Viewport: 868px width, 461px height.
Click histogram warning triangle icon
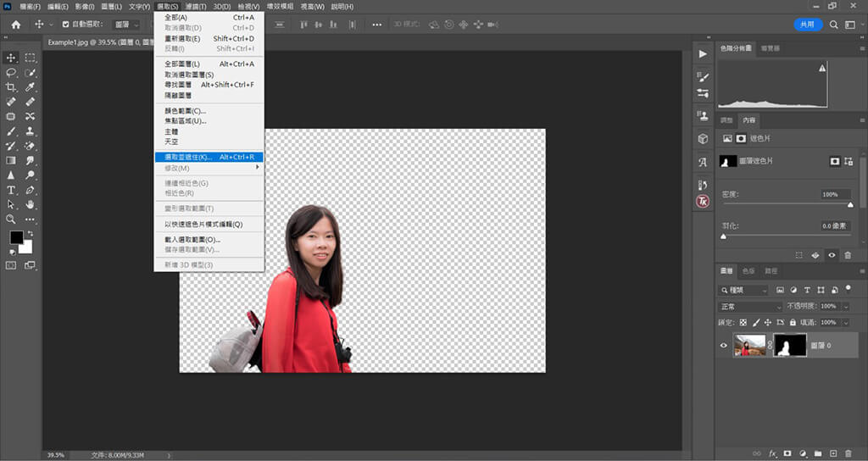[x=822, y=68]
